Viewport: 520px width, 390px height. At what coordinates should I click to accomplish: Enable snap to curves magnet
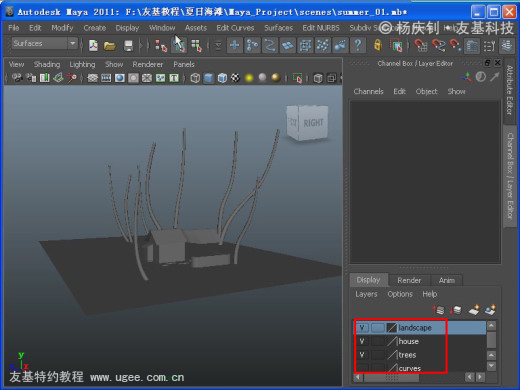[x=438, y=45]
